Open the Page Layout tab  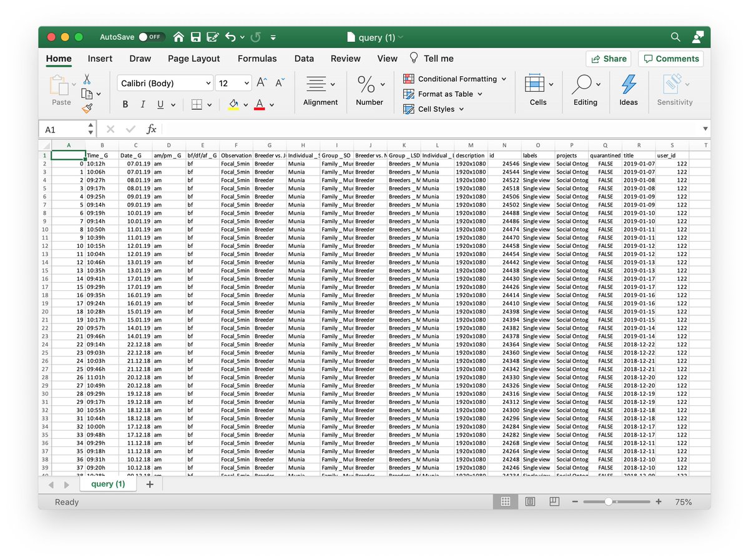(193, 58)
